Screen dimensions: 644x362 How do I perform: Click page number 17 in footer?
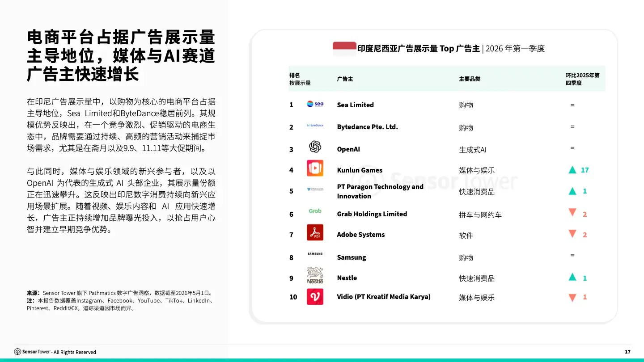(627, 352)
